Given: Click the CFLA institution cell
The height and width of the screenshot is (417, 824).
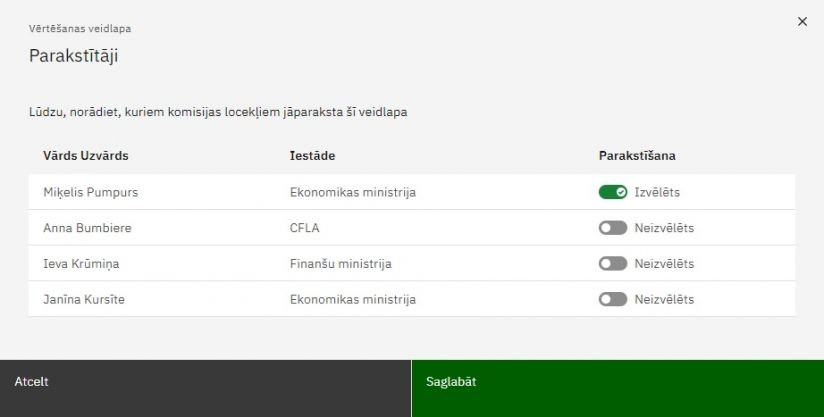Looking at the screenshot, I should (x=304, y=228).
